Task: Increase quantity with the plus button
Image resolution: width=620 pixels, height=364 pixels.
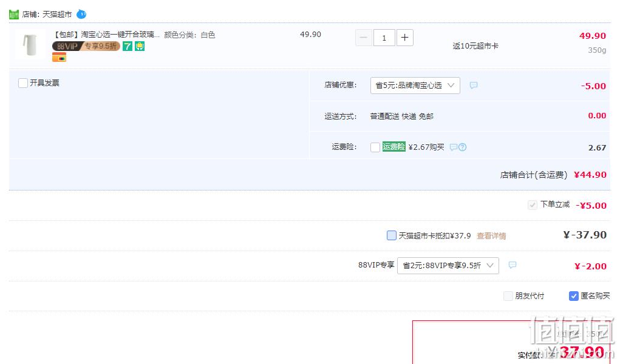Action: [x=404, y=38]
